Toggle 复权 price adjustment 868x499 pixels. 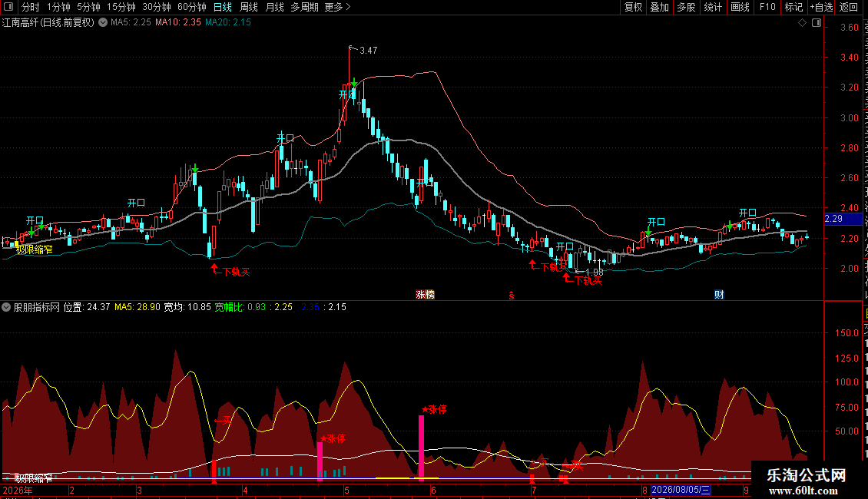[633, 7]
